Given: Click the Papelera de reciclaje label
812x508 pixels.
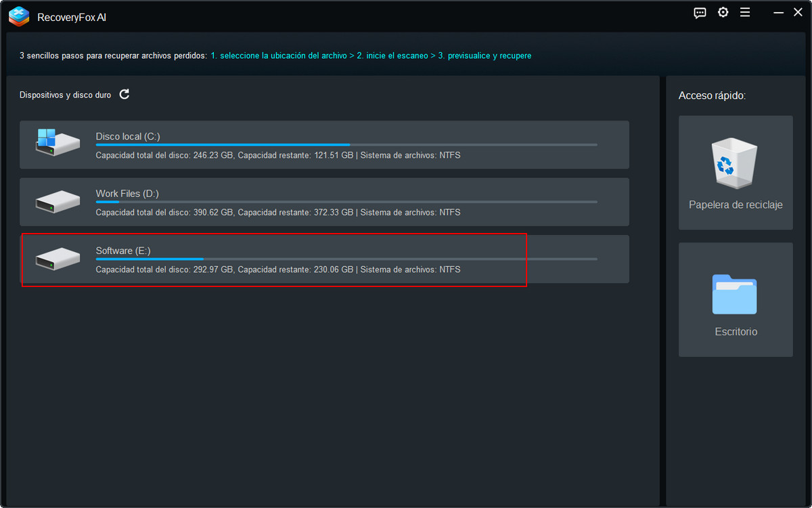Looking at the screenshot, I should [736, 205].
